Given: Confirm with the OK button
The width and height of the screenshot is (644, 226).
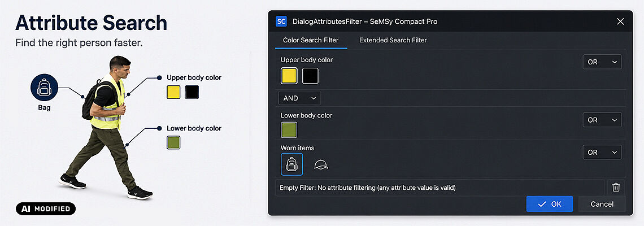Looking at the screenshot, I should (550, 204).
